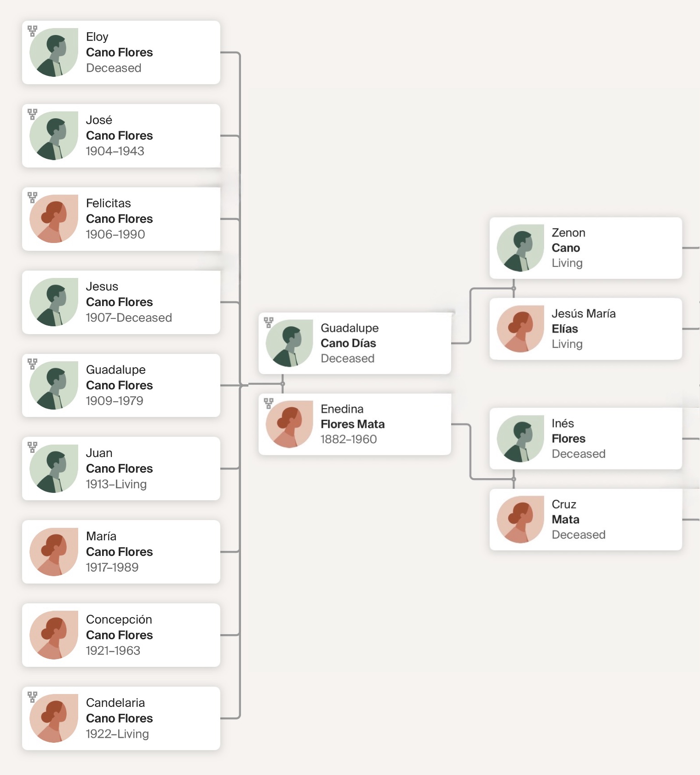This screenshot has width=700, height=775.
Task: Click the avatar of Cruz Mata
Action: point(520,520)
